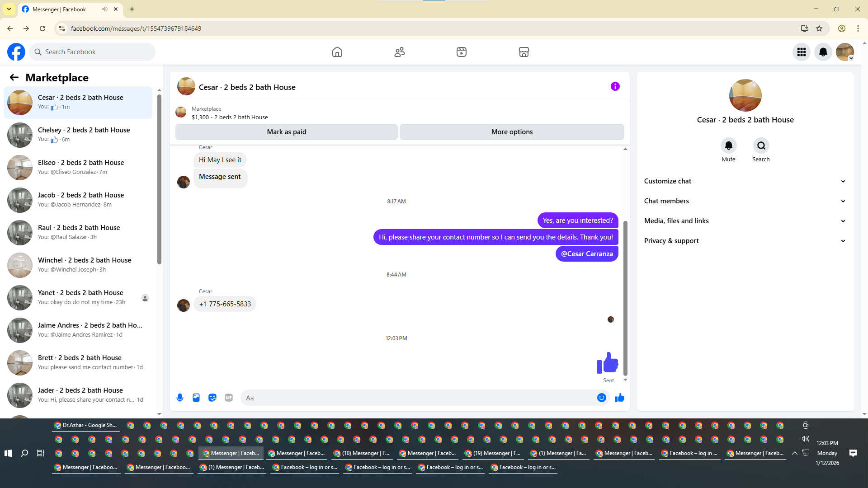
Task: Mute this conversation with the bell button
Action: pos(728,145)
